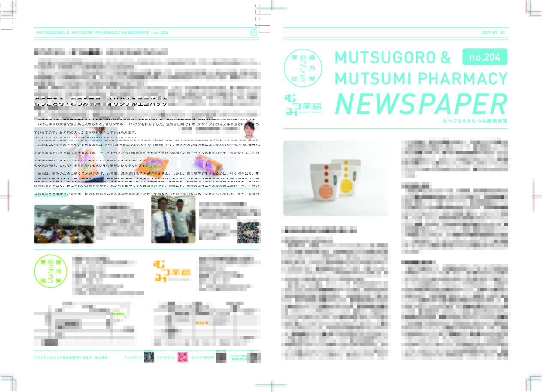
Task: Click the pink Instagram QR code
Action: coord(183,357)
